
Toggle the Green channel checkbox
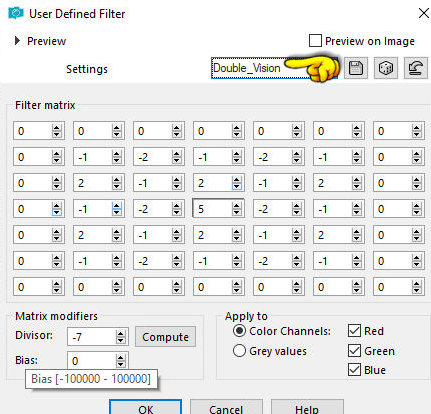(x=354, y=350)
